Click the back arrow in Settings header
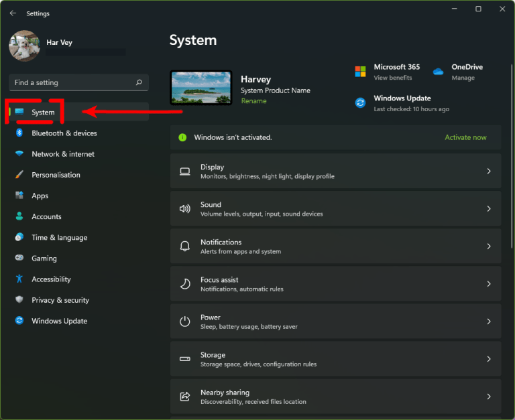Image resolution: width=515 pixels, height=420 pixels. click(13, 13)
